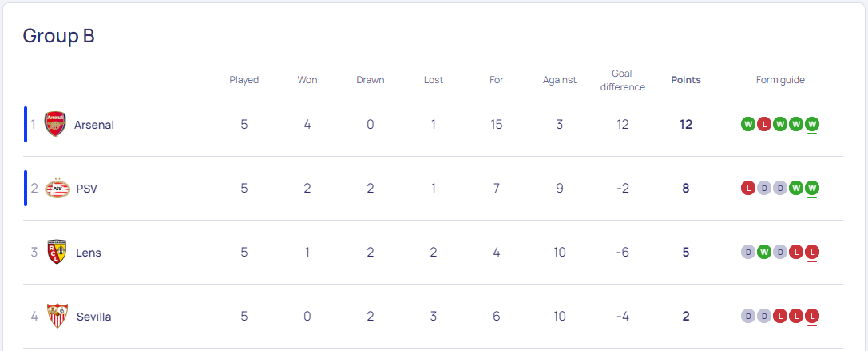Click the Lens club crest
This screenshot has width=868, height=351.
(x=57, y=253)
